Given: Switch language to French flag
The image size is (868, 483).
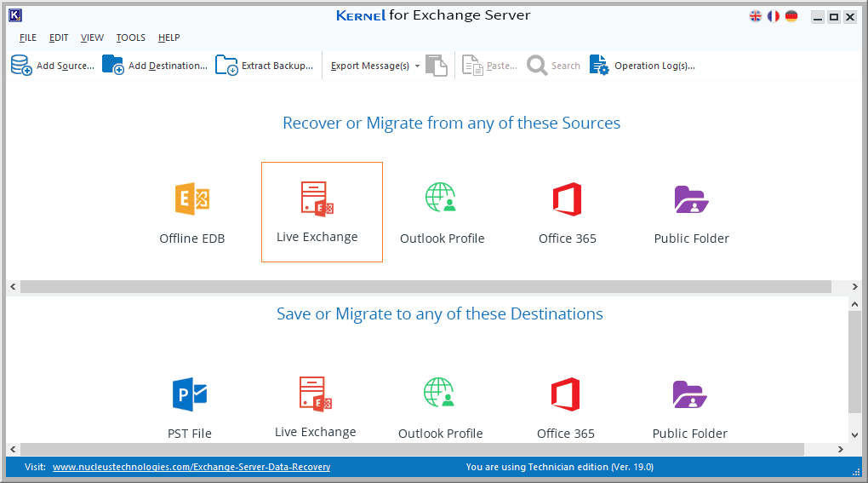Looking at the screenshot, I should point(774,17).
